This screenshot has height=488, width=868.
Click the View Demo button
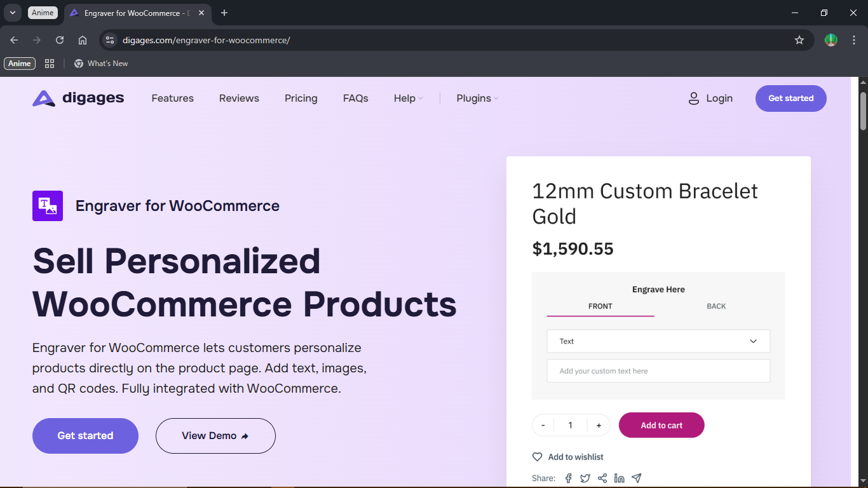pyautogui.click(x=215, y=436)
